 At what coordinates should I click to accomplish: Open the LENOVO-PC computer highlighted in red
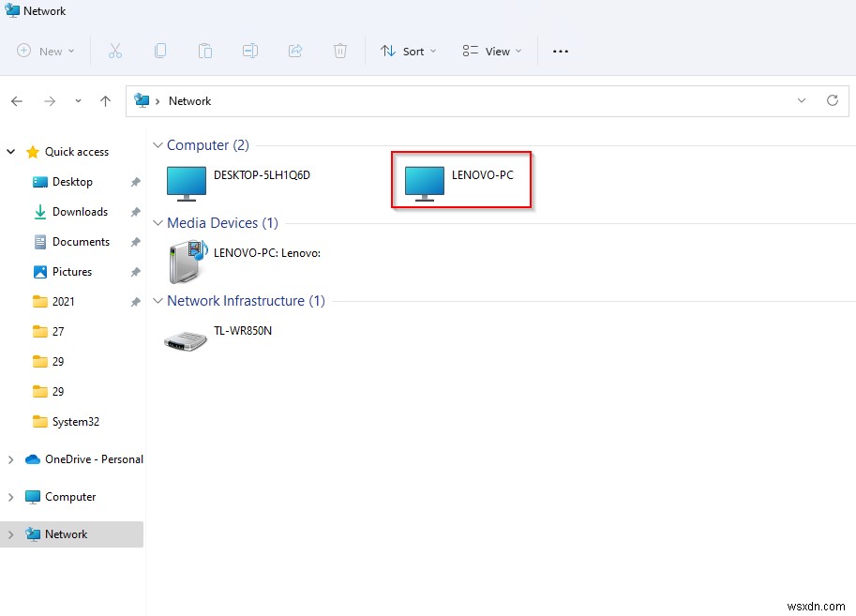point(460,180)
